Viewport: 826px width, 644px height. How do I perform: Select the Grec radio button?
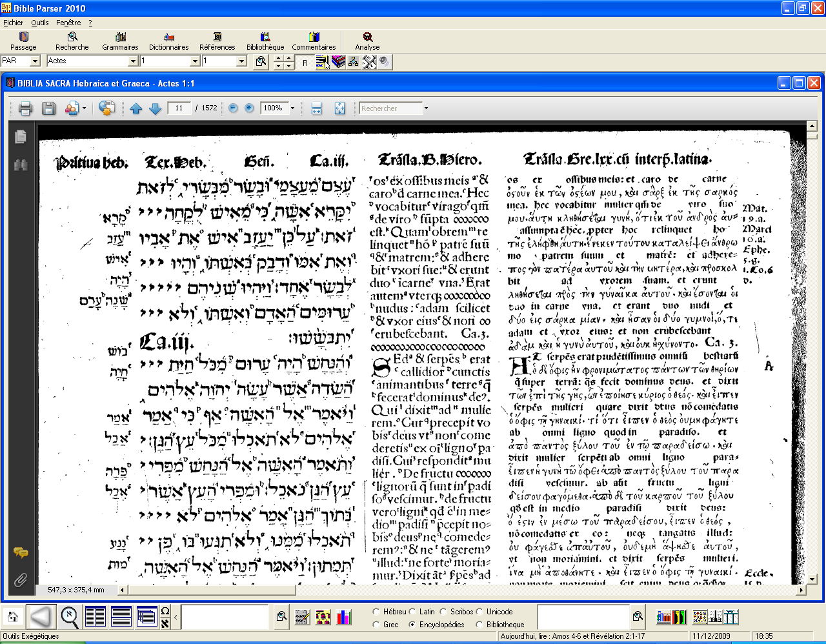click(x=376, y=625)
